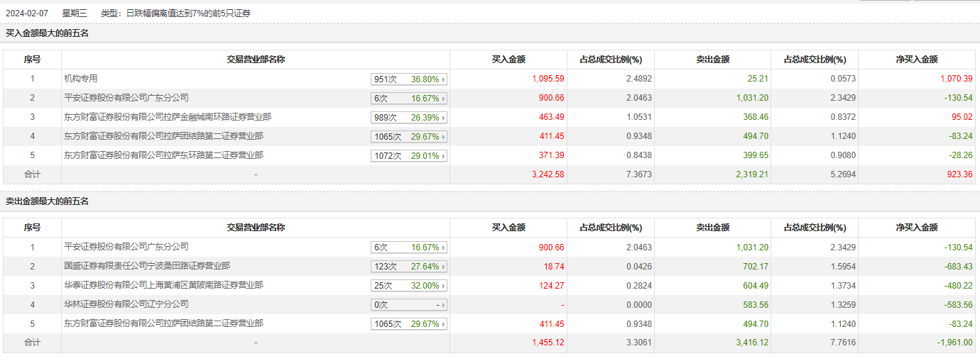The image size is (980, 356).
Task: Expand the 25次 32.00% stats badge
Action: point(409,286)
